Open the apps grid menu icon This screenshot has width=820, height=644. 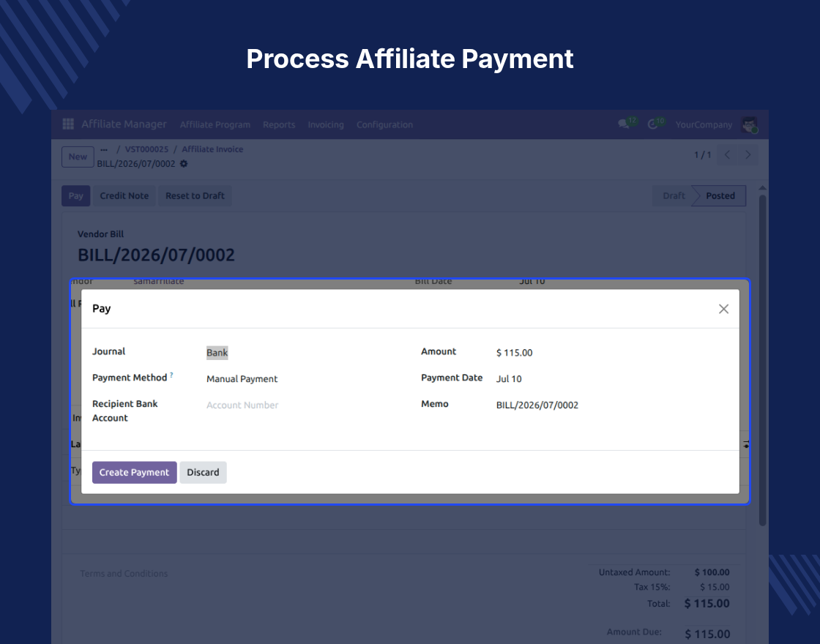point(68,124)
